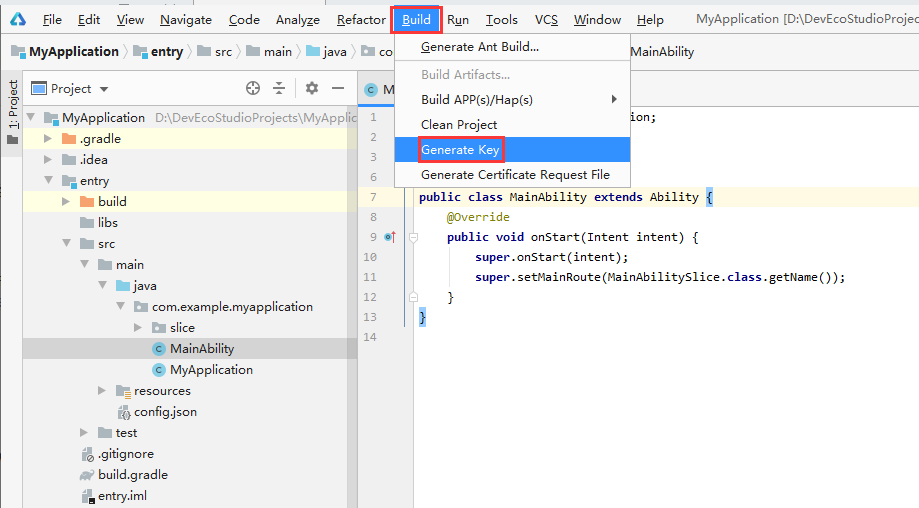
Task: Click the override gutter icon on line 9
Action: point(390,237)
